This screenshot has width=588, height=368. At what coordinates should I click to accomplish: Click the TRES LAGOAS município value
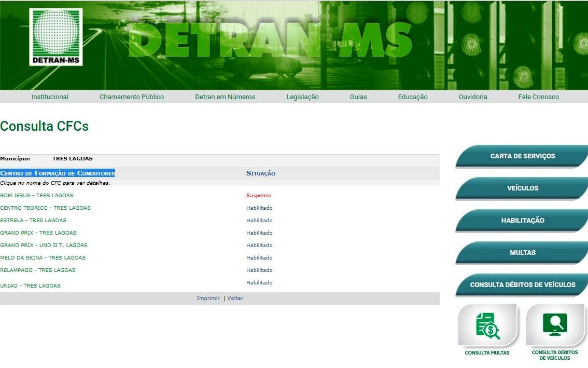pyautogui.click(x=73, y=158)
